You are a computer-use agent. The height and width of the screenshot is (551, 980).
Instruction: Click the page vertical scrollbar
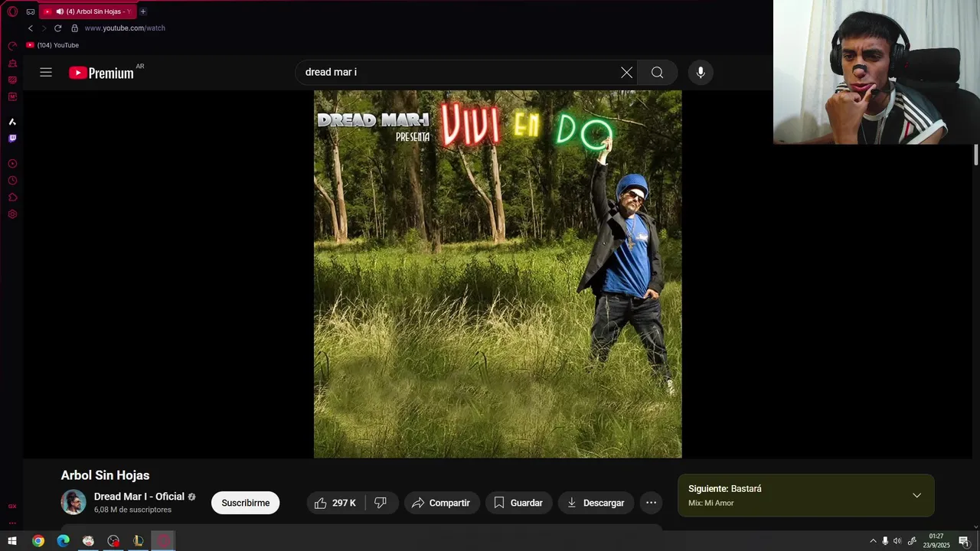tap(975, 153)
